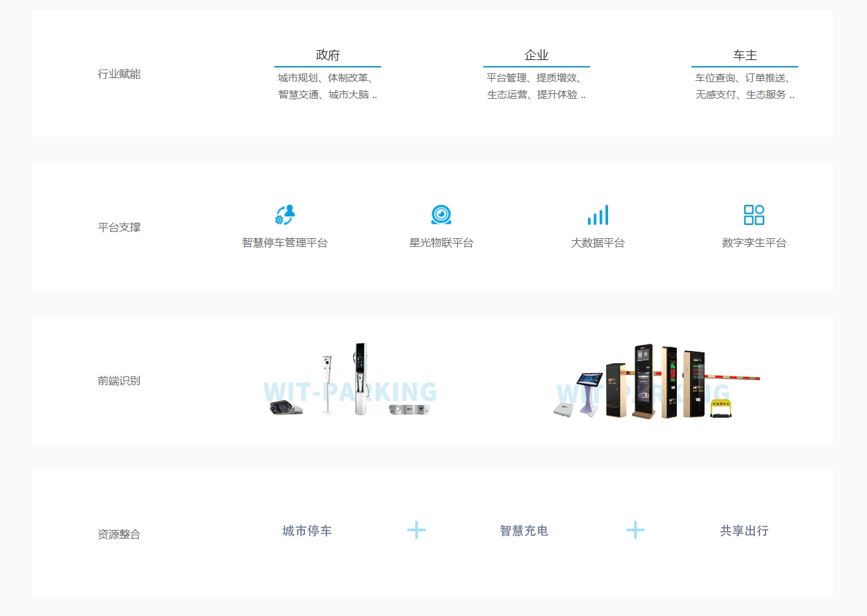The width and height of the screenshot is (867, 616).
Task: Open the camera devices product image
Action: click(x=350, y=380)
